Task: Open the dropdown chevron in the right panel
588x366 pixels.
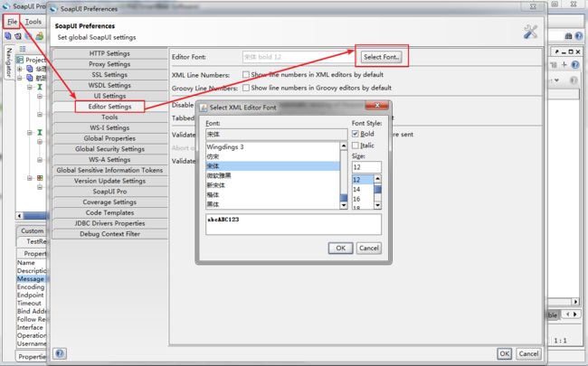Action: tap(556, 80)
